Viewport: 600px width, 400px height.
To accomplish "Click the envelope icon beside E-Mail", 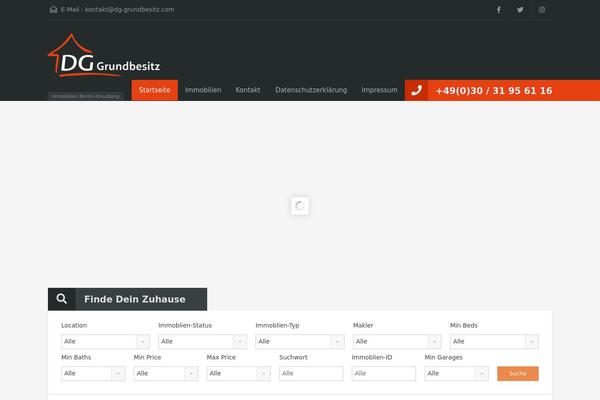I will tap(53, 10).
